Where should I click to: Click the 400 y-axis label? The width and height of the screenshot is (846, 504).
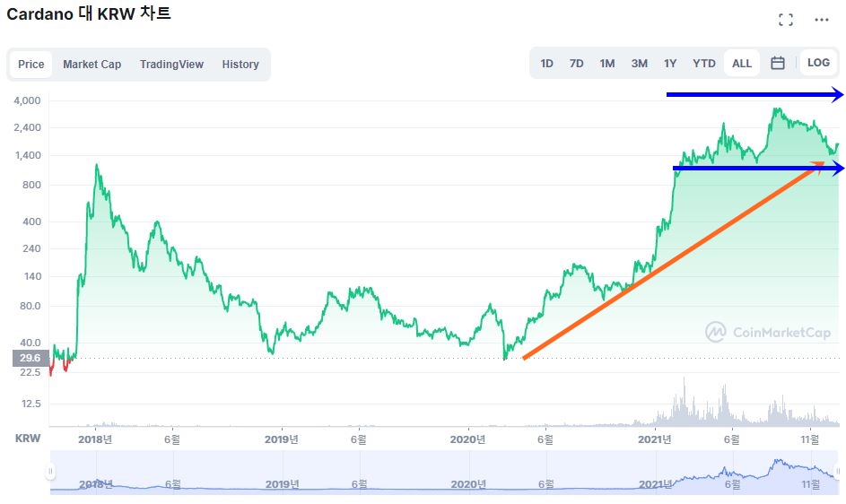point(31,222)
